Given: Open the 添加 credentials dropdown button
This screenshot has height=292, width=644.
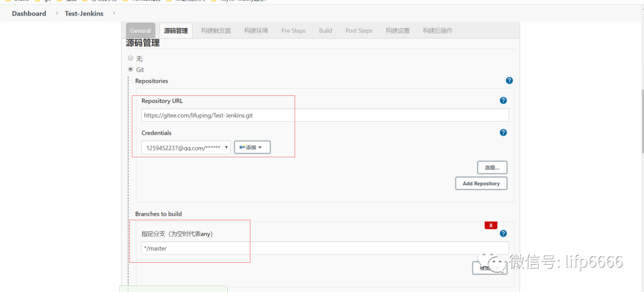Looking at the screenshot, I should pyautogui.click(x=252, y=147).
